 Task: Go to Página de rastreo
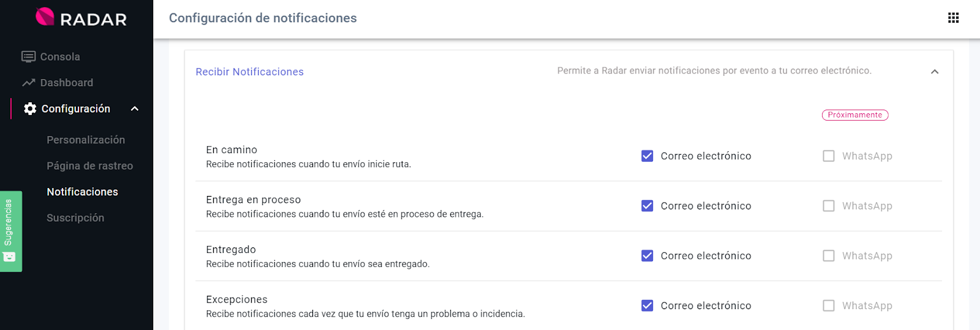[89, 166]
